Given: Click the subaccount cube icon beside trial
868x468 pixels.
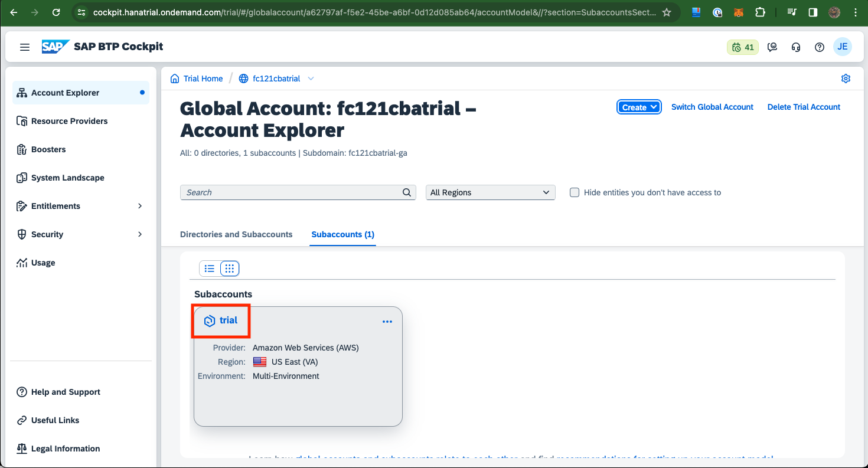Looking at the screenshot, I should click(209, 320).
